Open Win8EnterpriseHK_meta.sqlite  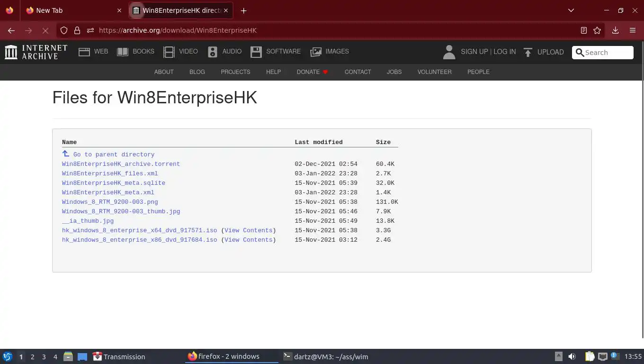(114, 183)
